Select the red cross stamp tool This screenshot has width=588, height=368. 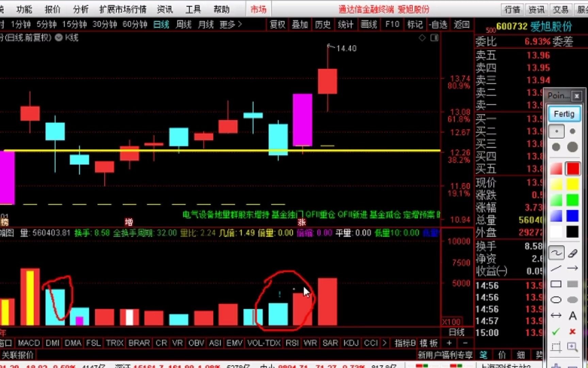(x=573, y=332)
